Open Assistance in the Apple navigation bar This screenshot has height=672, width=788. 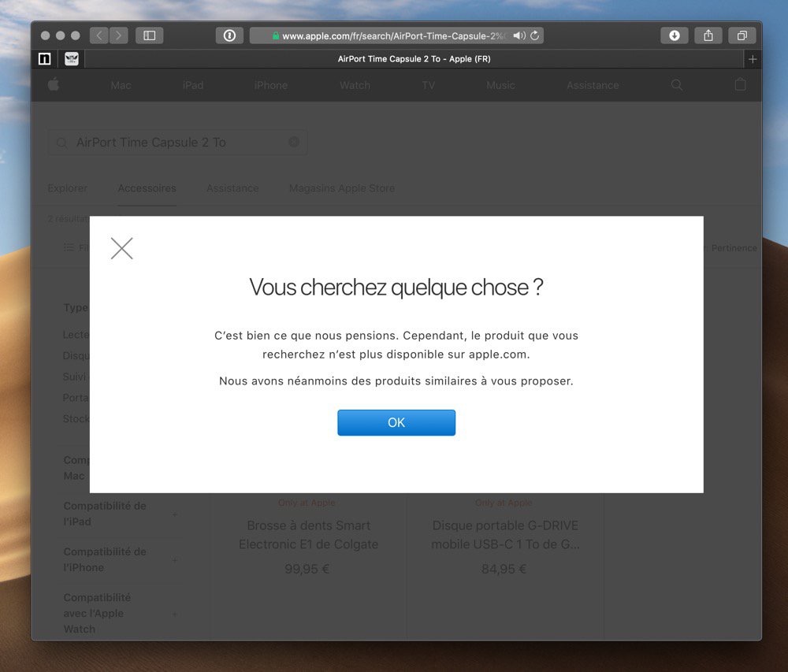(593, 85)
